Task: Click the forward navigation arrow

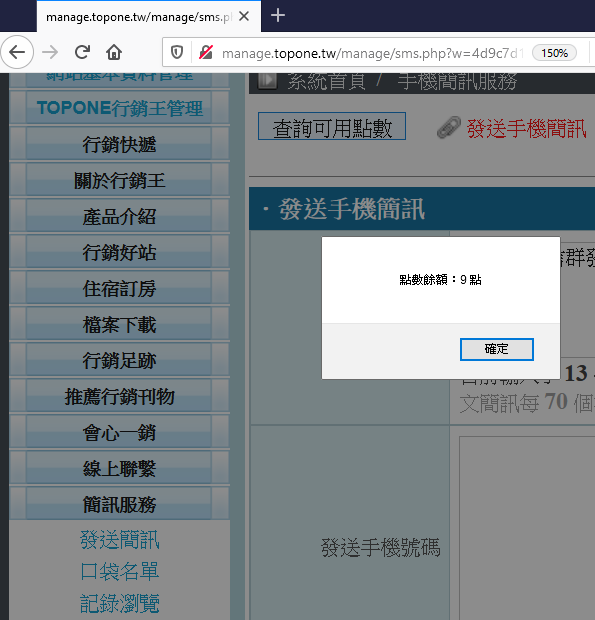Action: (50, 52)
